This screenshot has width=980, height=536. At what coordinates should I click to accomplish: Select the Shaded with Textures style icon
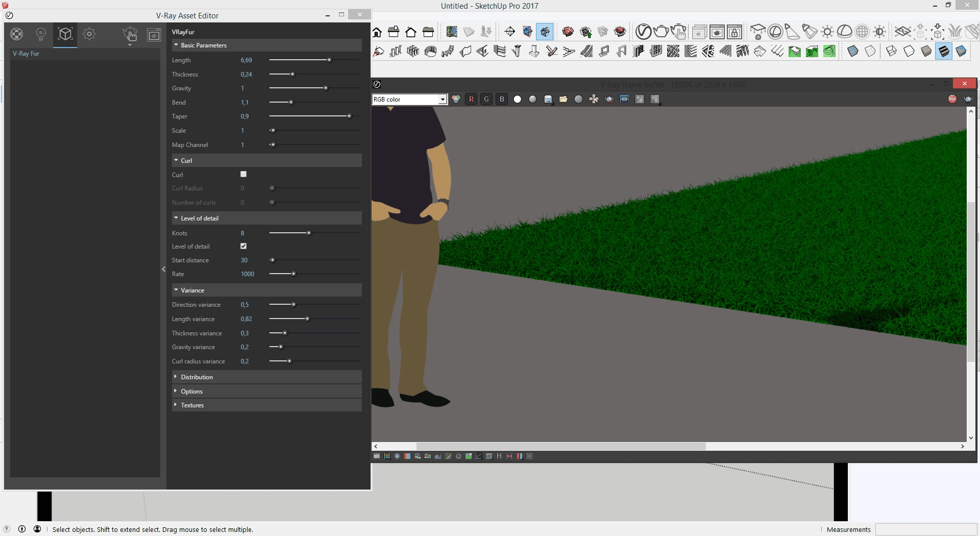[944, 51]
